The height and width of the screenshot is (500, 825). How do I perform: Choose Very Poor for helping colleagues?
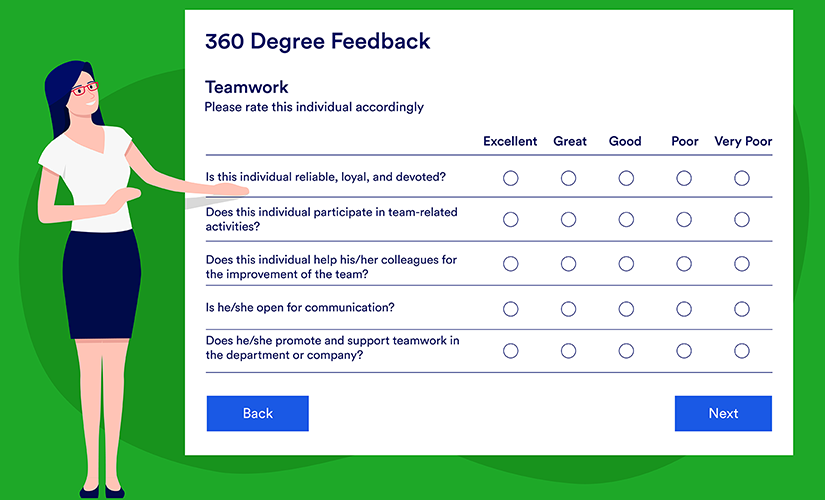(742, 264)
